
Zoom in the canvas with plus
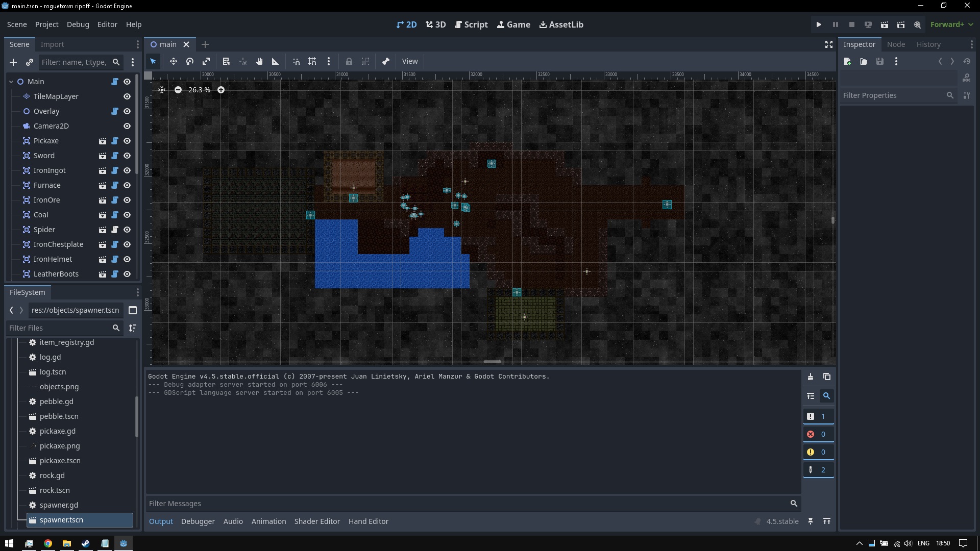click(x=221, y=90)
